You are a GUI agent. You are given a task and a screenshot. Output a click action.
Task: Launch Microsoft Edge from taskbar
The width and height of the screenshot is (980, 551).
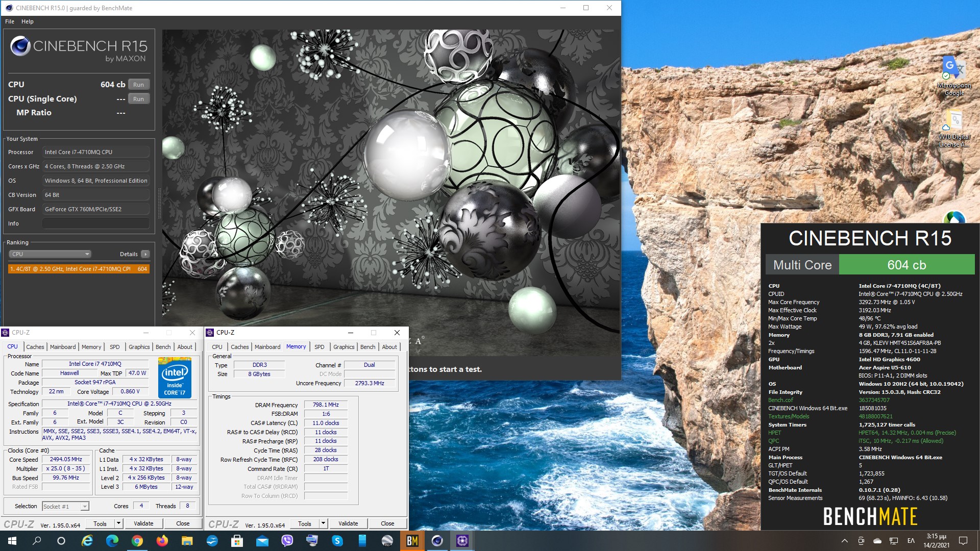tap(112, 541)
